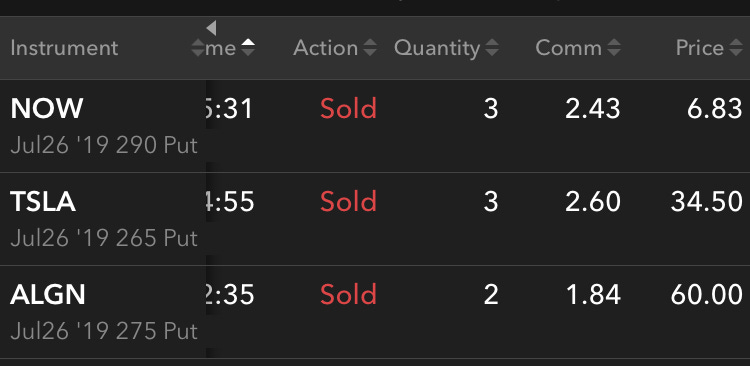Click the 34.50 price for TSLA
This screenshot has height=366, width=750.
(x=706, y=202)
